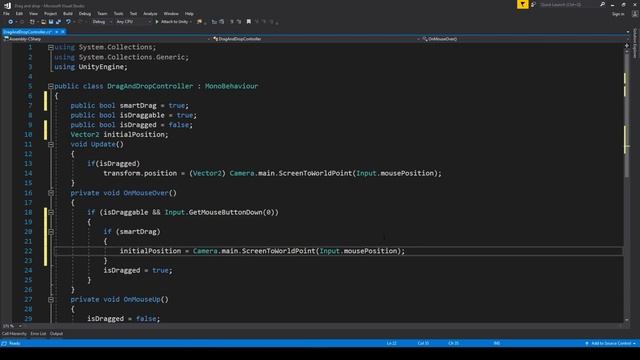Viewport: 640px width, 360px height.
Task: Pin the DragAndDropController.cs tab
Action: (57, 32)
